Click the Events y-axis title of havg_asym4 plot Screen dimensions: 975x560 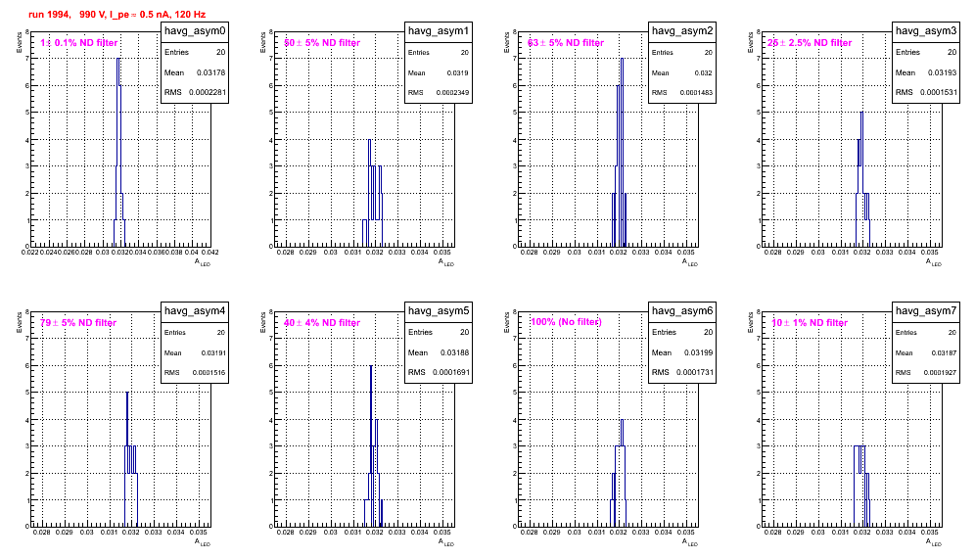coord(20,322)
